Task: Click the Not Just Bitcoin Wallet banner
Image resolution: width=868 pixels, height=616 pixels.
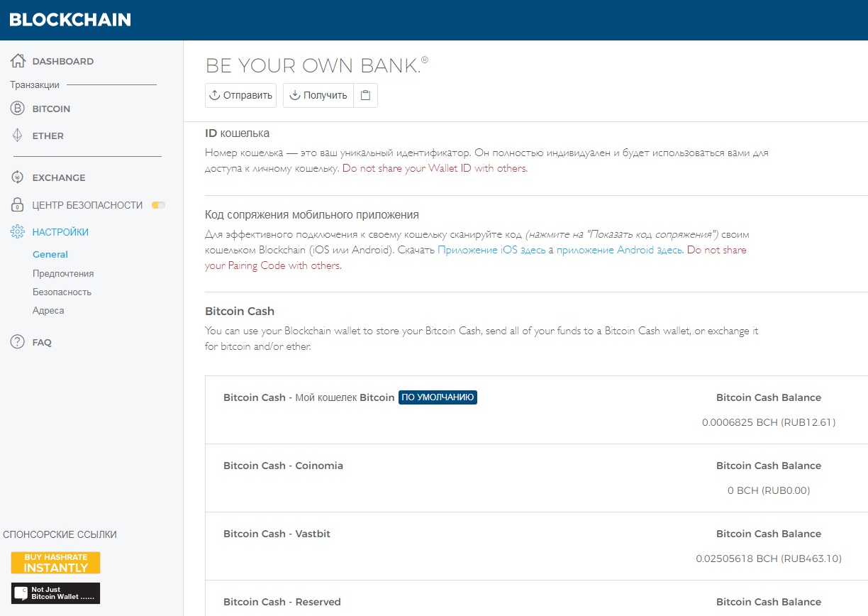Action: tap(55, 593)
